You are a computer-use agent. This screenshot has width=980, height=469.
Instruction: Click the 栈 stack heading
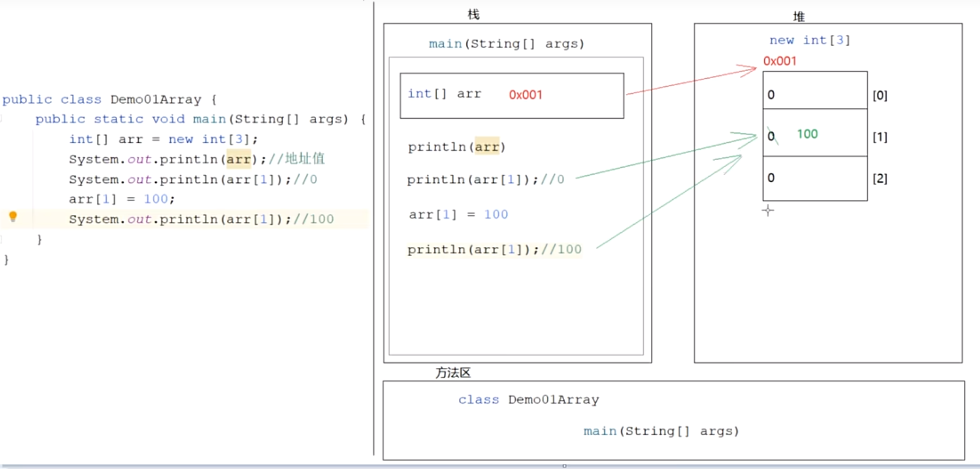click(x=473, y=15)
